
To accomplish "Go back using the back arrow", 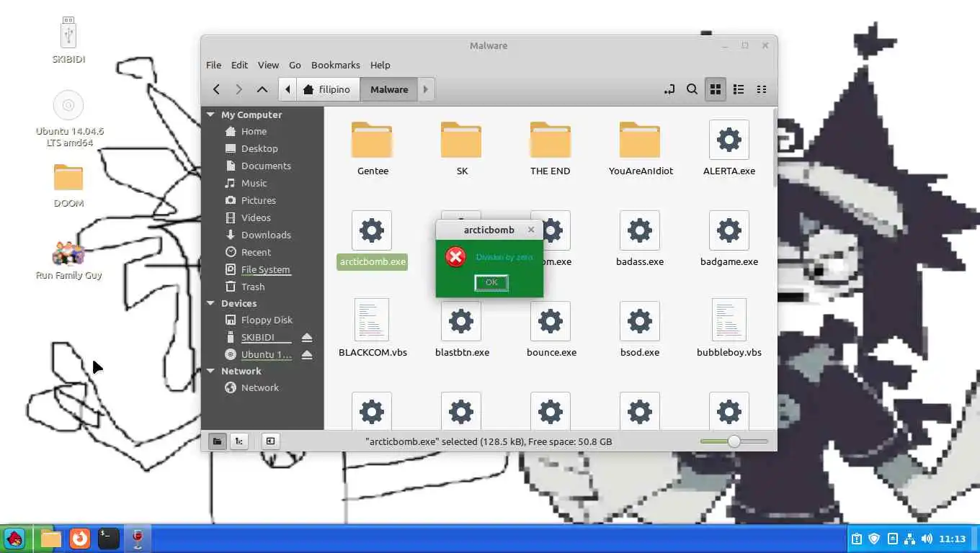I will 216,89.
